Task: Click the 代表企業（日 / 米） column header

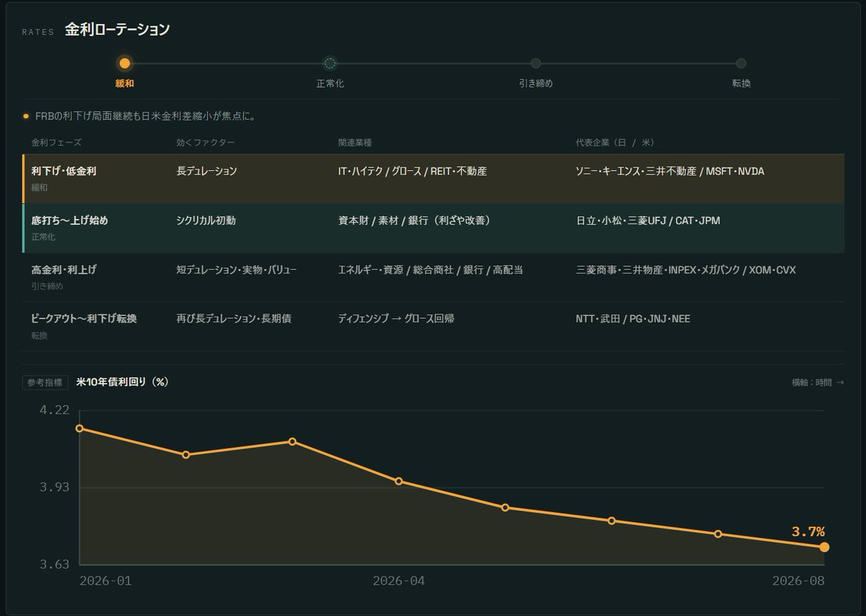Action: click(x=615, y=143)
